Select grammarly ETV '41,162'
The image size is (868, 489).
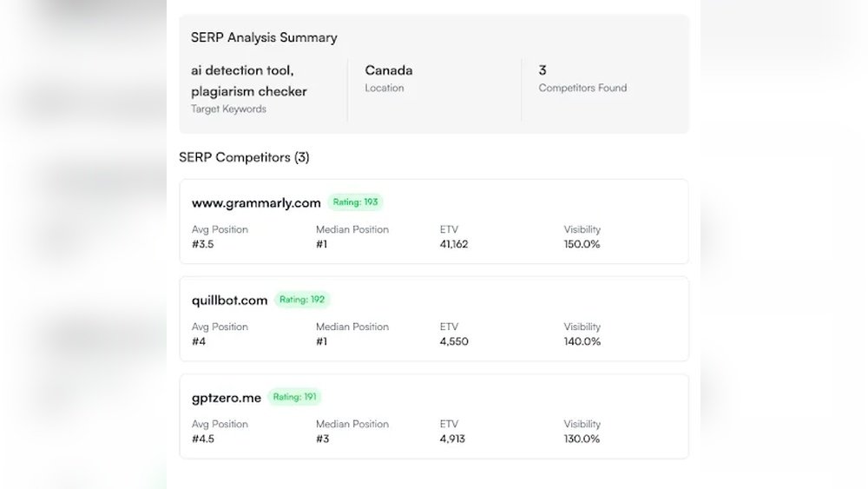tap(454, 244)
